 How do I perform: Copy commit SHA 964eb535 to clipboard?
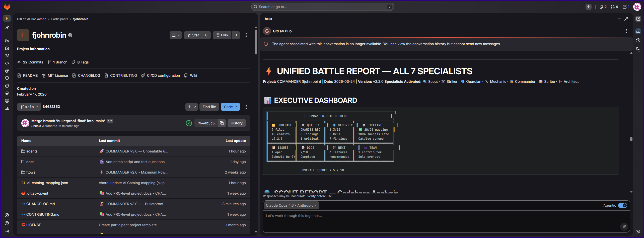pos(222,123)
